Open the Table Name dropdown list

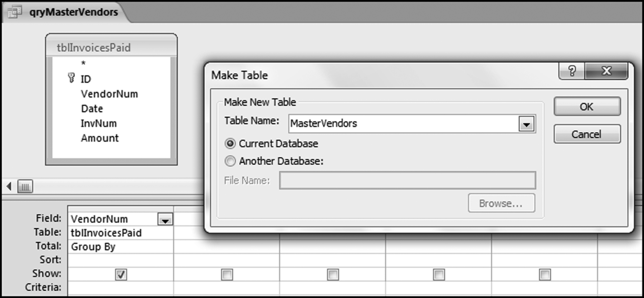point(526,124)
